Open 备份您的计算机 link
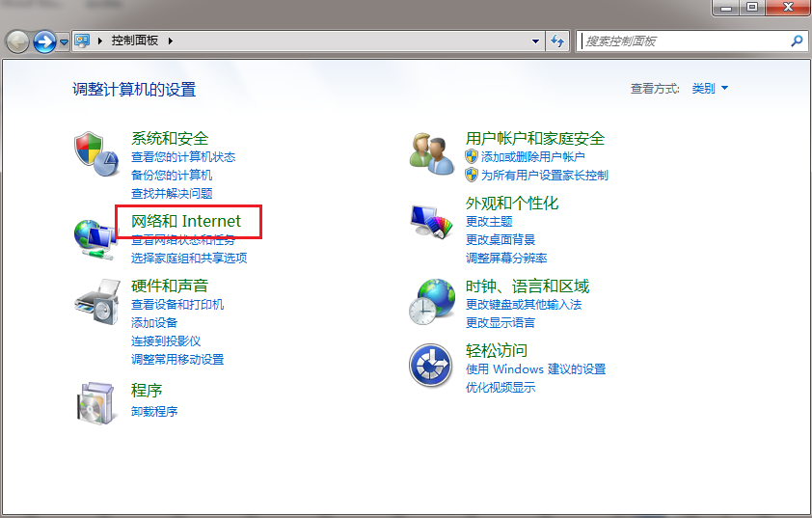 pos(172,176)
